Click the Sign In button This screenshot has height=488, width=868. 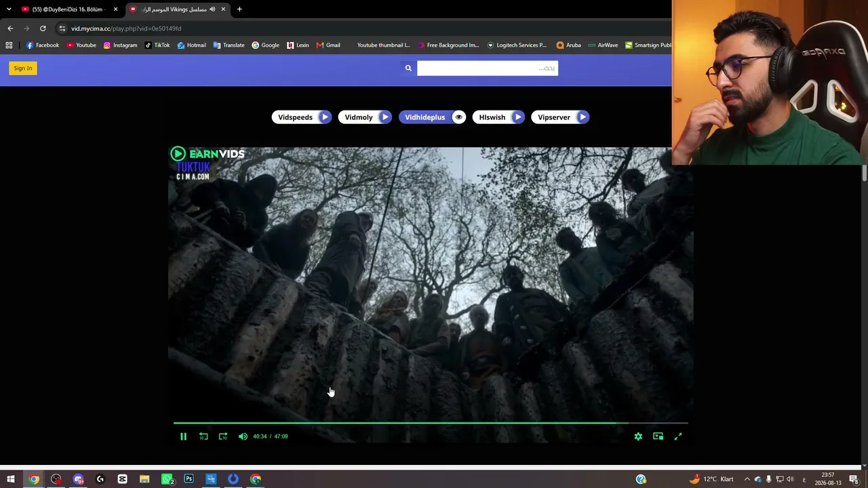23,68
